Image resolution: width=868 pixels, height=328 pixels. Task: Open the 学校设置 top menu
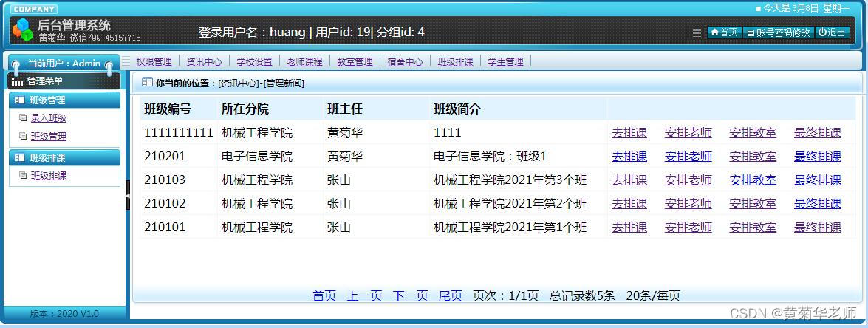pyautogui.click(x=255, y=62)
